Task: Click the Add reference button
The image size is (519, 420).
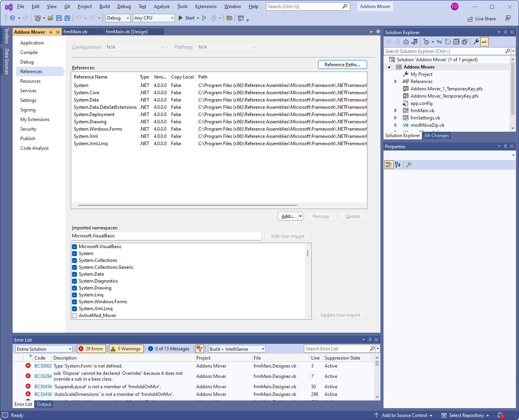Action: (288, 216)
